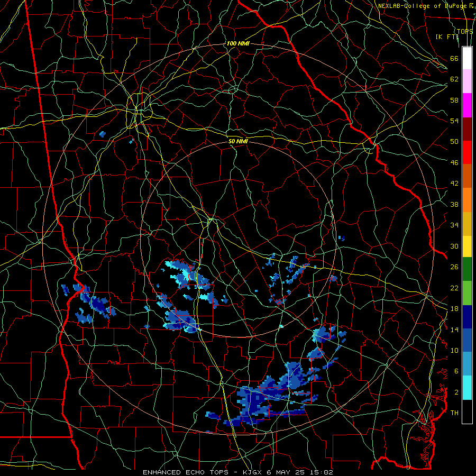Click the '[K FT]' units label
This screenshot has height=476, width=476.
[447, 36]
